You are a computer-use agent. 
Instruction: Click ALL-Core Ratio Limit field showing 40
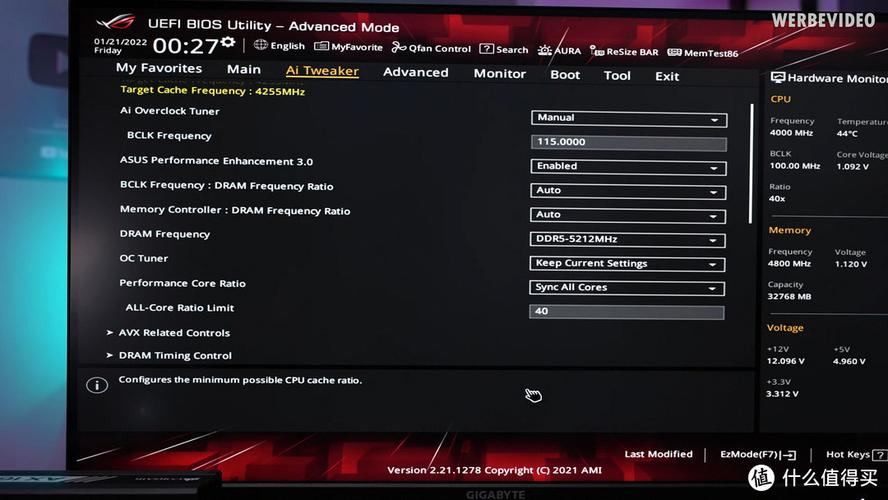click(626, 312)
